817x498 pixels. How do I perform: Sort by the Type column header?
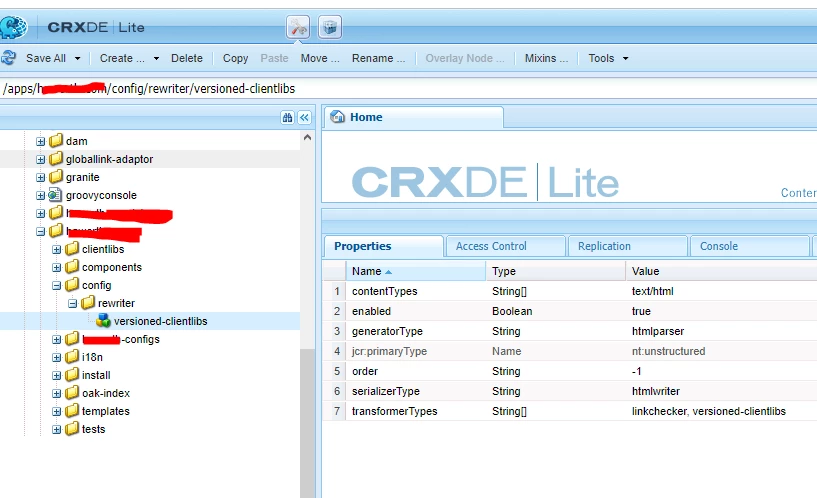pos(555,271)
